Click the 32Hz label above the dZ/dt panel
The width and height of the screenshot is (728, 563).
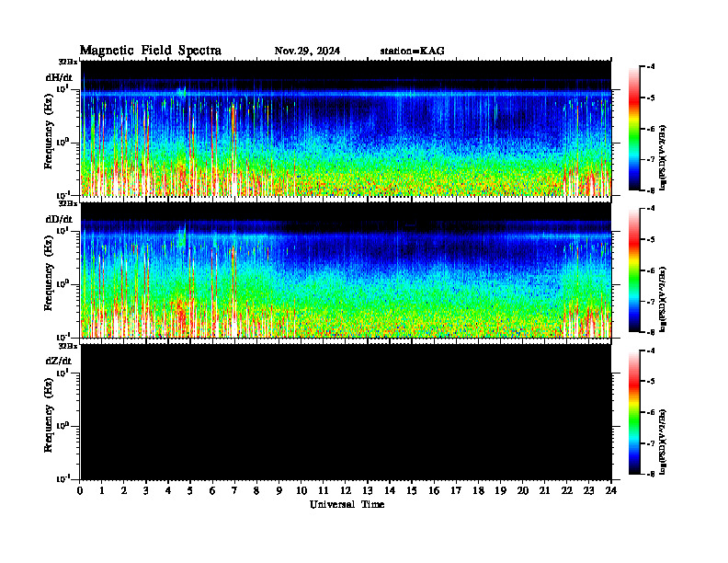pos(68,345)
